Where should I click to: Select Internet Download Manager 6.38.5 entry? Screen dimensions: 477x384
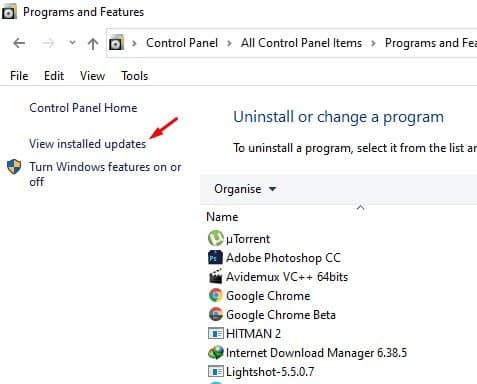316,353
